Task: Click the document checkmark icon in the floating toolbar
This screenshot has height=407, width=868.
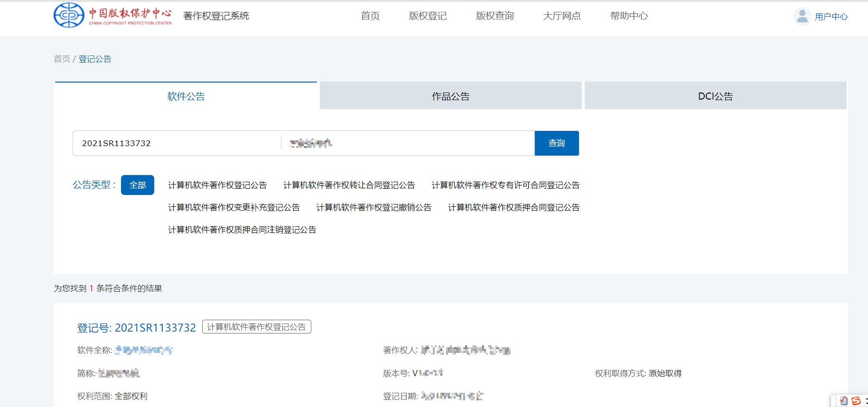Action: pos(843,401)
